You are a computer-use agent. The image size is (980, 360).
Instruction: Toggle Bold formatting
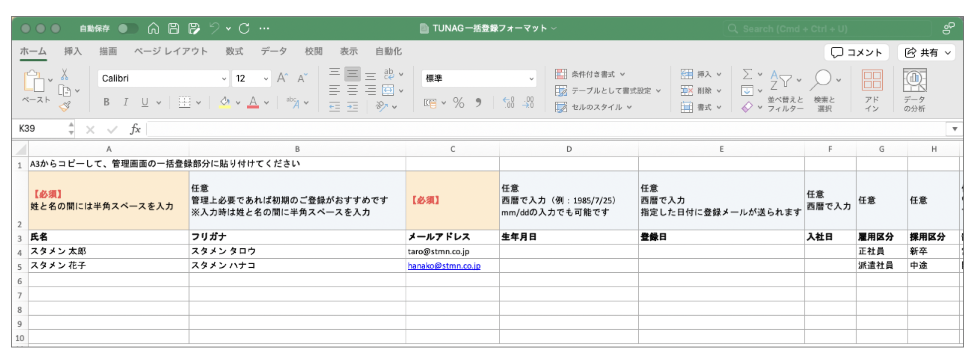coord(106,102)
